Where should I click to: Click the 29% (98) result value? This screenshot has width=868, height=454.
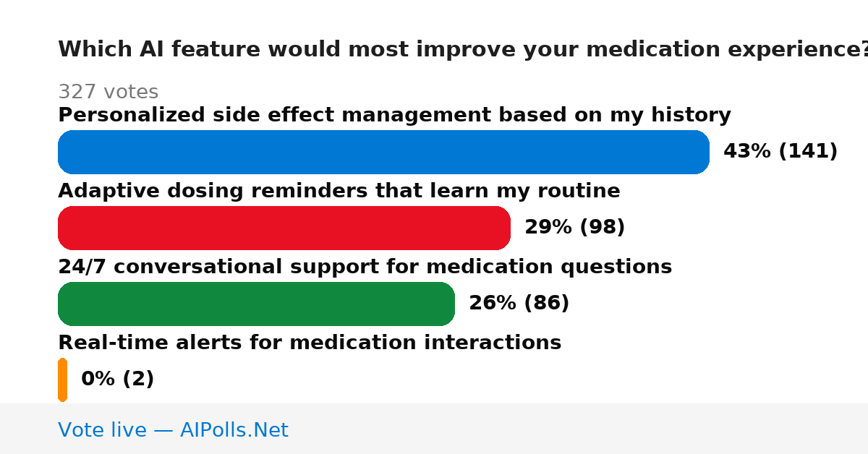tap(574, 228)
